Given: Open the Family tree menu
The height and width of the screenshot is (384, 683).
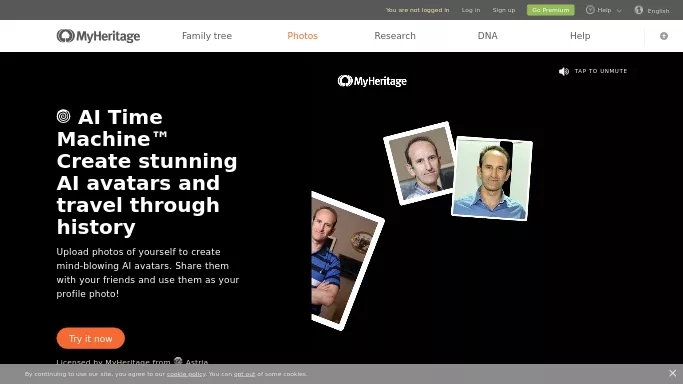Looking at the screenshot, I should [207, 36].
